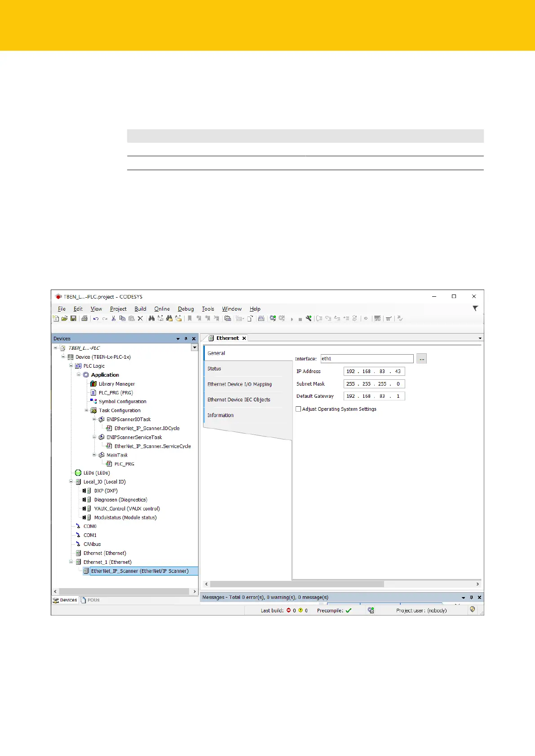
Task: Click the New Project toolbar icon
Action: click(56, 318)
